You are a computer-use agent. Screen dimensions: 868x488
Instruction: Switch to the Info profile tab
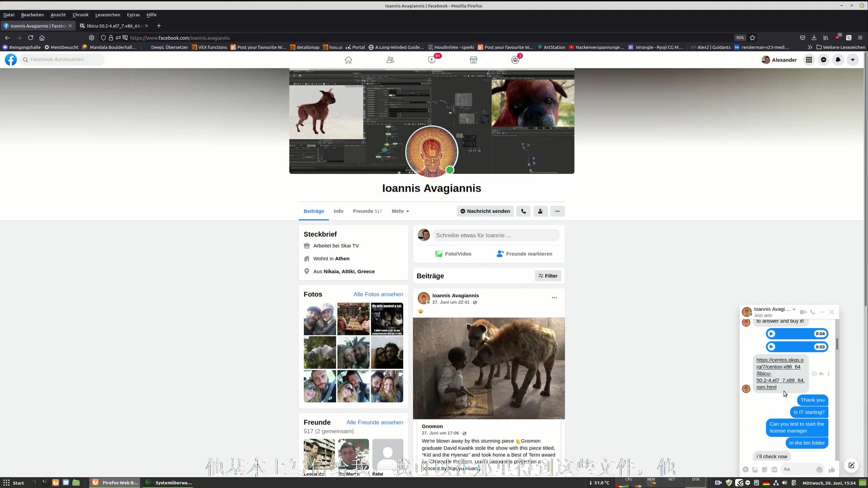338,211
